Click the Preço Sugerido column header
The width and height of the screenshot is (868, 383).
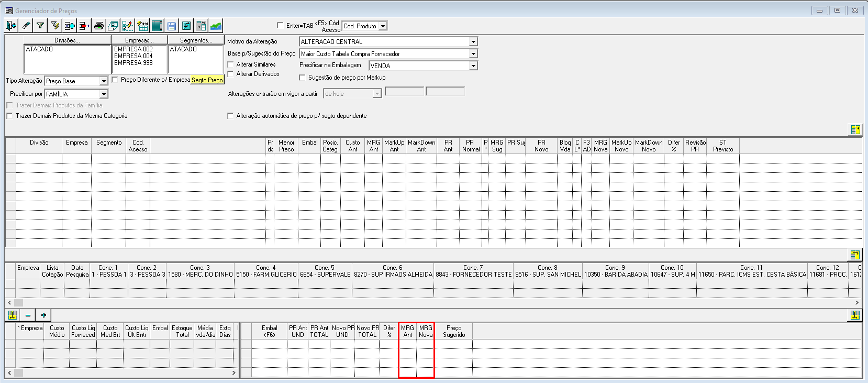point(454,331)
